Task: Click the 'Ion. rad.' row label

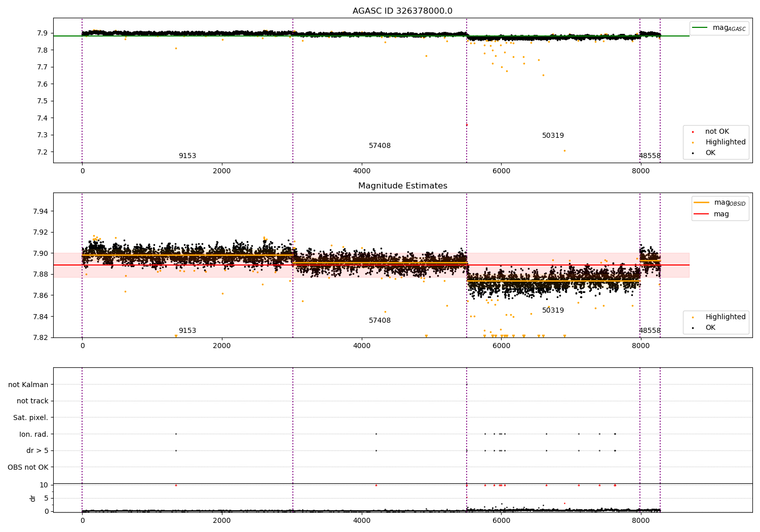Action: (x=34, y=434)
